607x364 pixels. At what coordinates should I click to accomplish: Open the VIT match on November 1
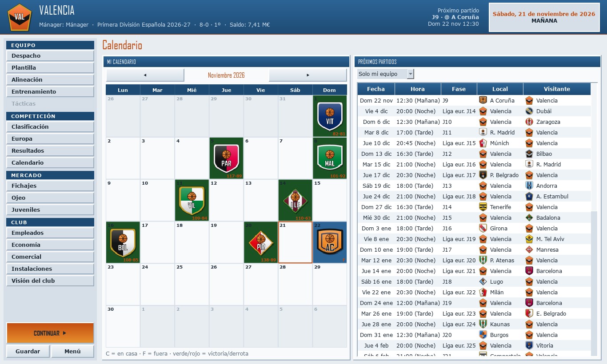(x=330, y=116)
